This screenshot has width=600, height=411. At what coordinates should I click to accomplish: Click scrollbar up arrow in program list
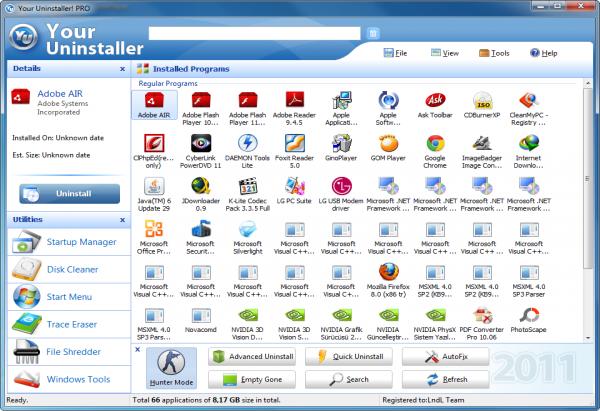click(588, 83)
